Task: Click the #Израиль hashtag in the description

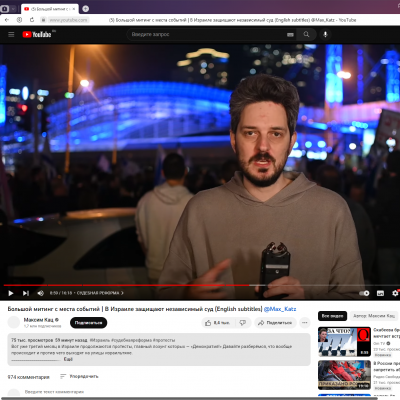Action: click(x=100, y=340)
